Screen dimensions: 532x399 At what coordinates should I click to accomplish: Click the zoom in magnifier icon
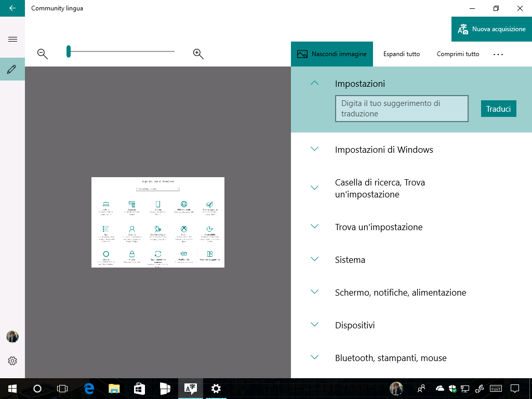pos(198,54)
